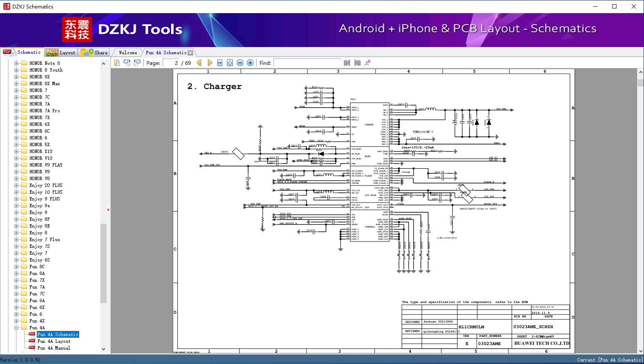Screen dimensions: 644x364
Task: Click the DZKJ Schematics title bar app icon
Action: 6,6
